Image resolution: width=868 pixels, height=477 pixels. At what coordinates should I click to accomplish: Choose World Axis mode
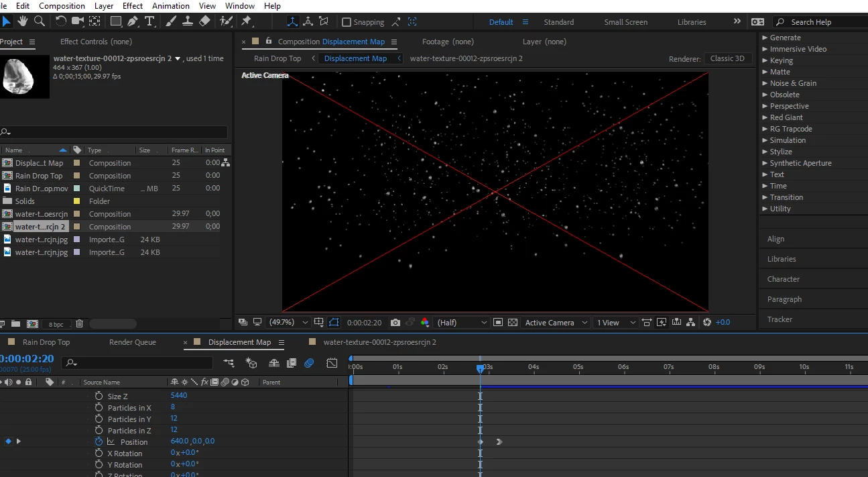click(x=308, y=21)
